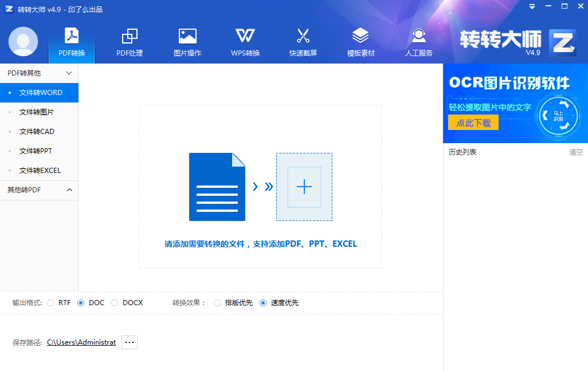
Task: Minimize the 转转大师 window
Action: coord(548,6)
